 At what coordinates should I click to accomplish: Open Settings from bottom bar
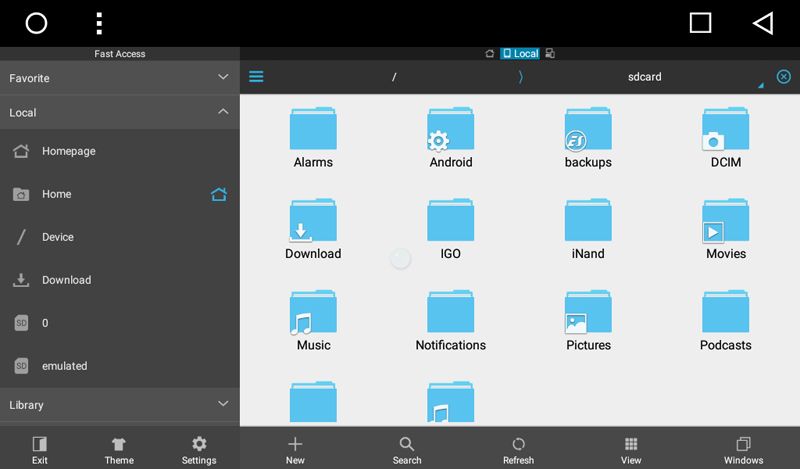coord(199,450)
